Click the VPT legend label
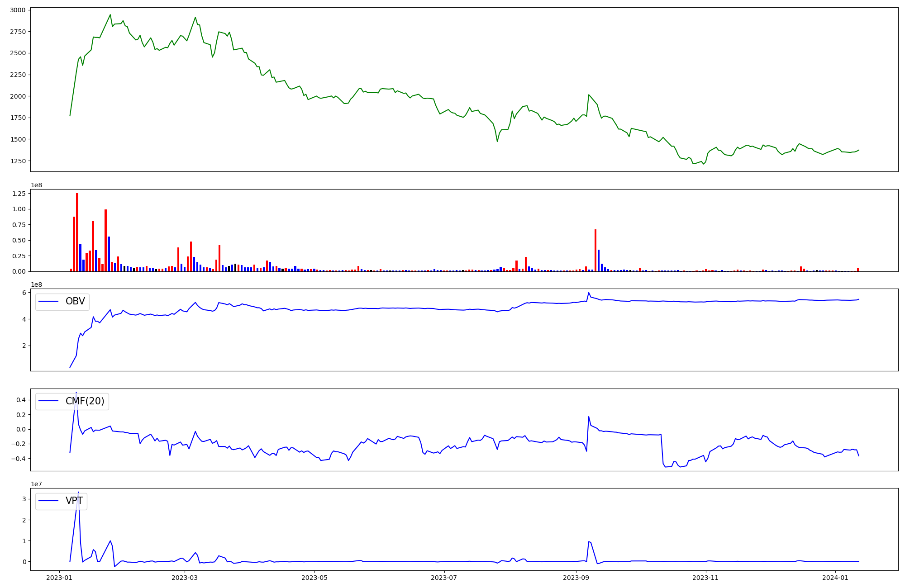 tap(74, 501)
